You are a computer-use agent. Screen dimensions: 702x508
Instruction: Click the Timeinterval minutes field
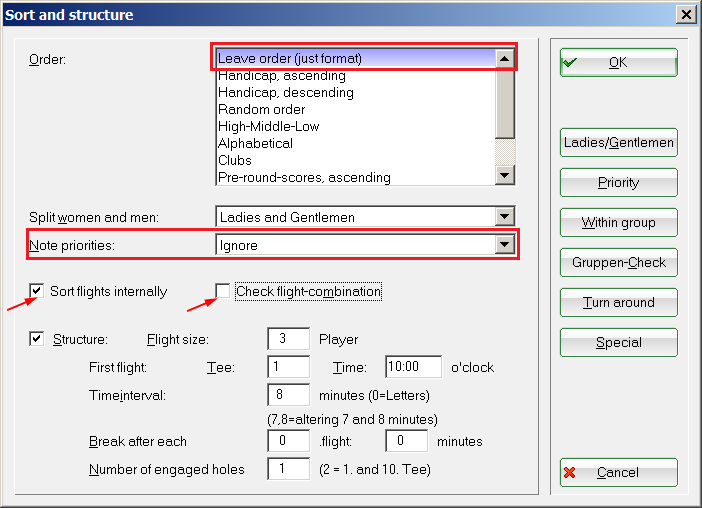click(288, 394)
